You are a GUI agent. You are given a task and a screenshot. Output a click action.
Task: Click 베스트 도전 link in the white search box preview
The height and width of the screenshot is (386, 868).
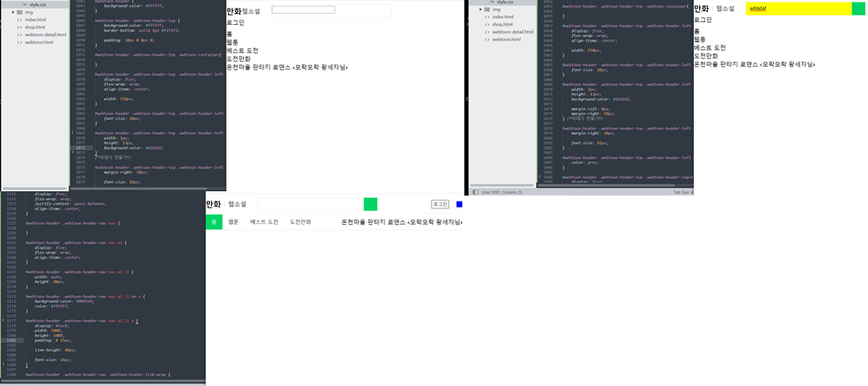point(243,51)
